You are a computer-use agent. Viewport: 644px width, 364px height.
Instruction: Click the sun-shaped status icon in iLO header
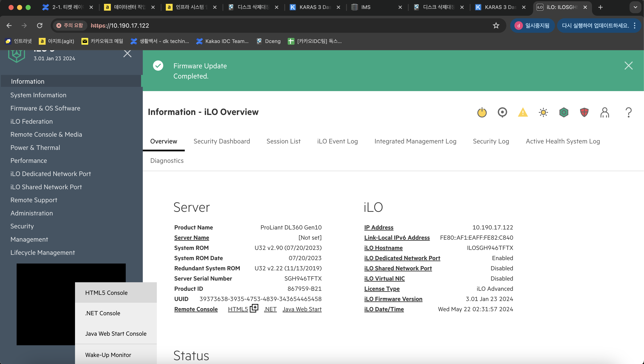[x=543, y=112]
